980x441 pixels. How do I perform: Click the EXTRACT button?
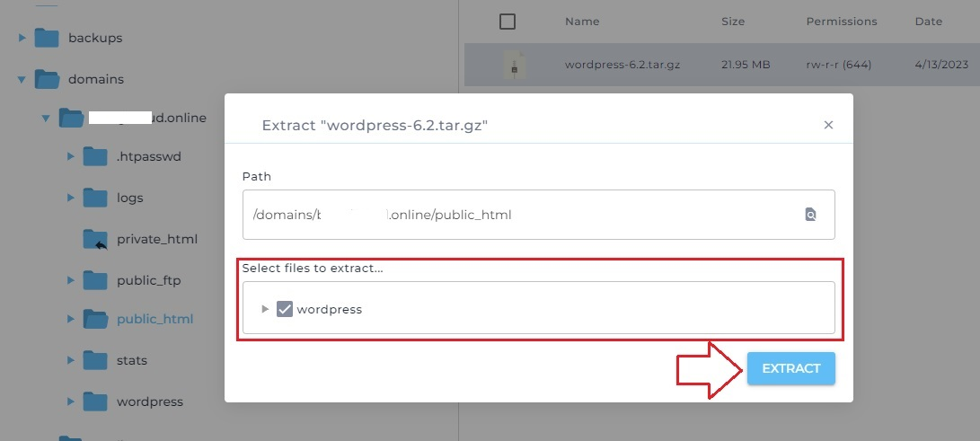pyautogui.click(x=790, y=368)
